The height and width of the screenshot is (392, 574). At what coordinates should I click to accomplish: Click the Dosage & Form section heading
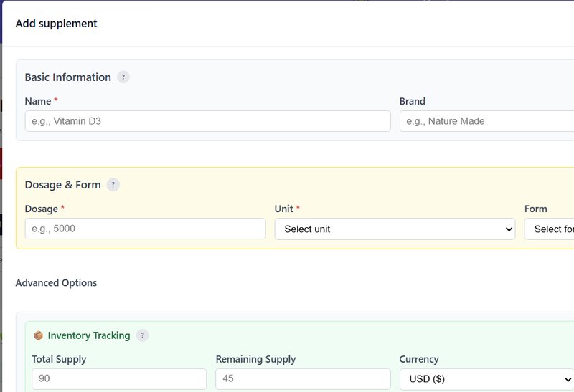(x=62, y=185)
